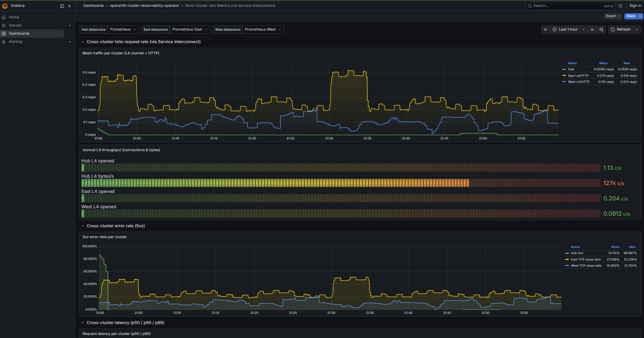Click the Hub legend green color swatch
Screen dimensions: 644x338
pyautogui.click(x=564, y=69)
